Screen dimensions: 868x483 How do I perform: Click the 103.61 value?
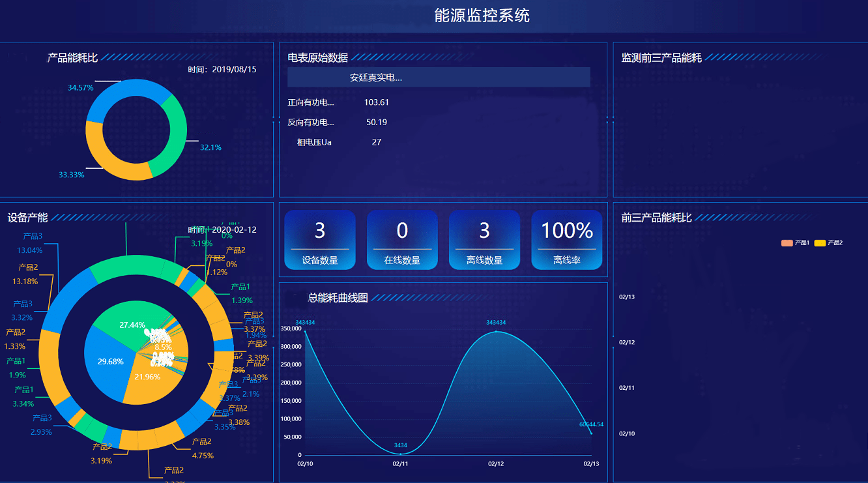click(x=377, y=102)
